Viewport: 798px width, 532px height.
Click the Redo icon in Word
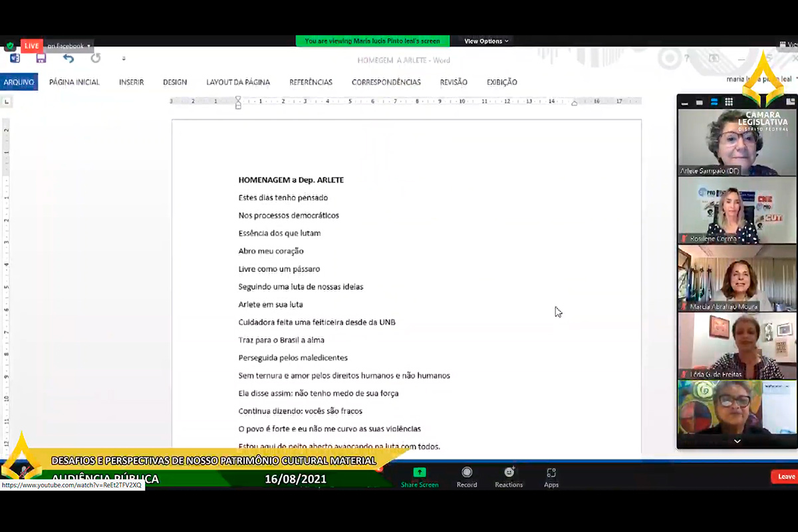96,59
